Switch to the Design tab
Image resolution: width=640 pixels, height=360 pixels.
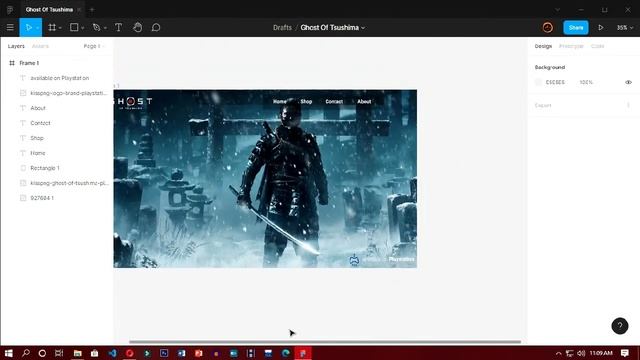point(543,46)
